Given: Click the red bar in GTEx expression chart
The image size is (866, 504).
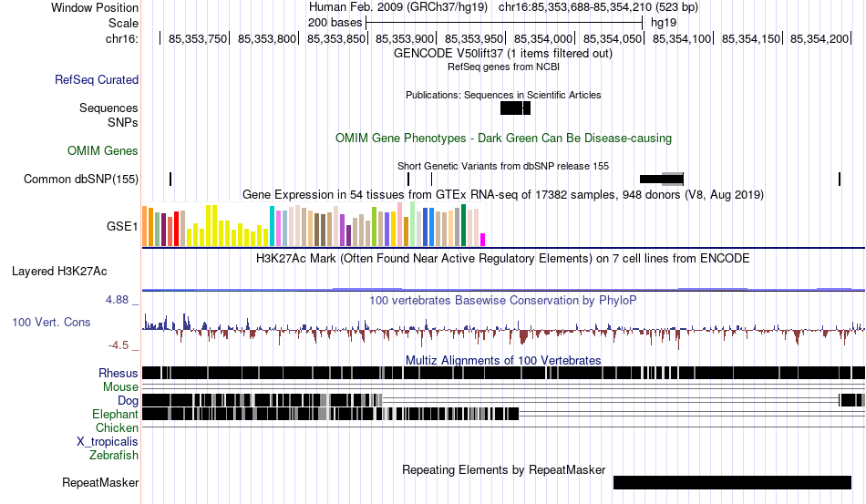Looking at the screenshot, I should click(177, 229).
